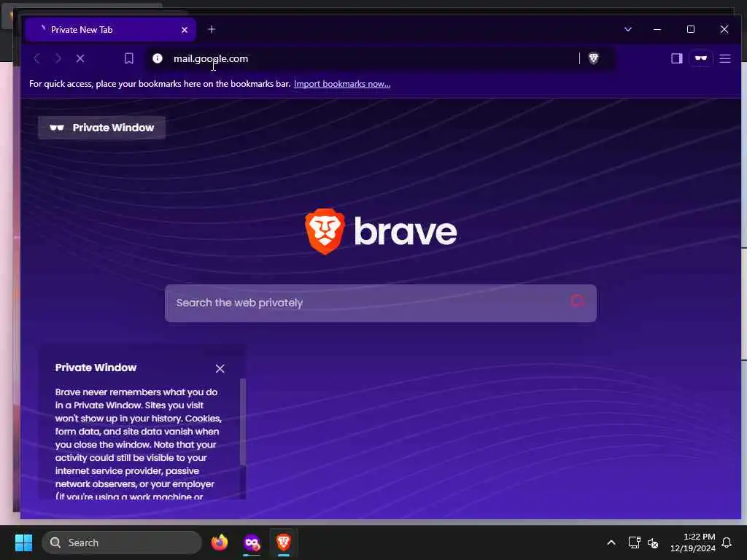The image size is (747, 560).
Task: Click the muted volume tray icon
Action: (x=653, y=542)
